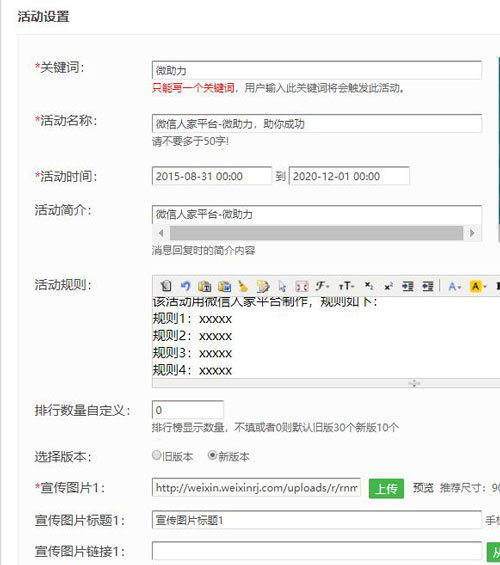Click the blue undo arrow icon
Image resolution: width=500 pixels, height=565 pixels.
(186, 286)
